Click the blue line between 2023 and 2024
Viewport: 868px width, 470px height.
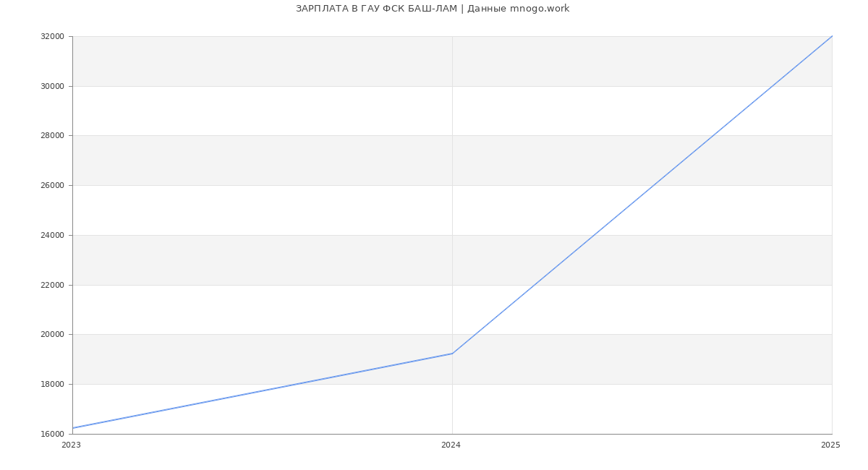[x=263, y=390]
